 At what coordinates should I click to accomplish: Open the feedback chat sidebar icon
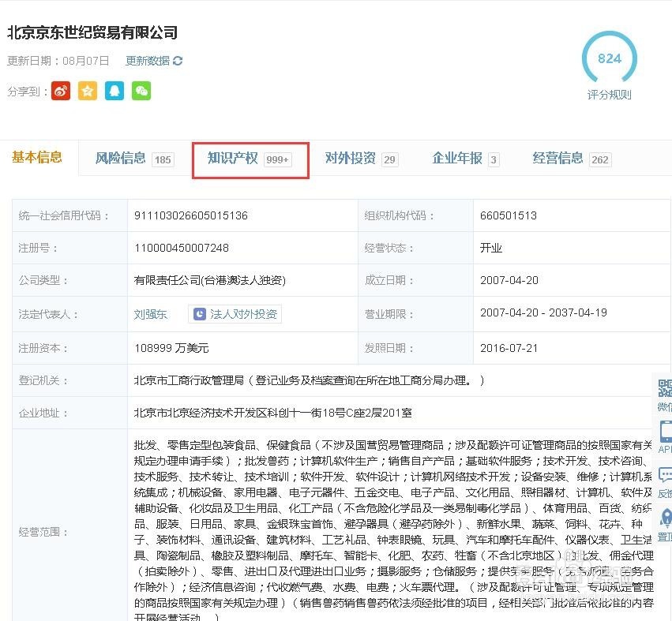tap(665, 474)
